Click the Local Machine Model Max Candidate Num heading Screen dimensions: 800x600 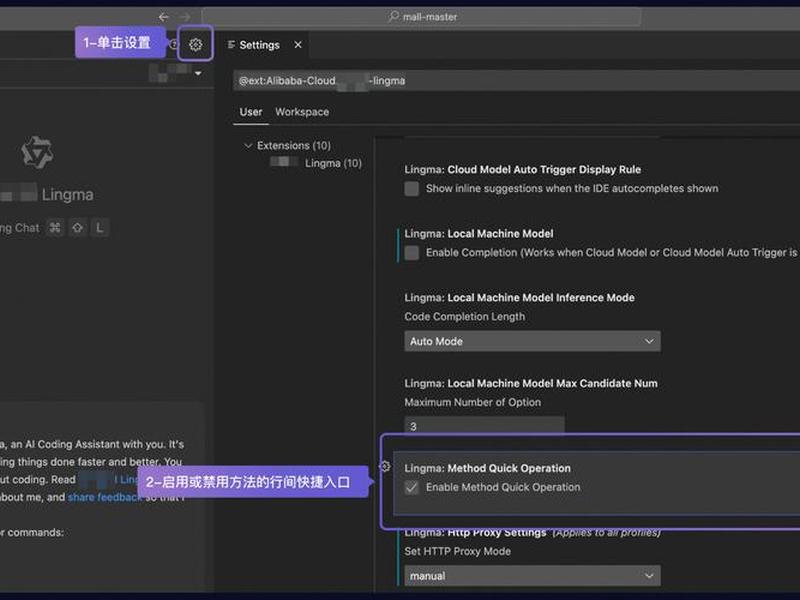(531, 384)
